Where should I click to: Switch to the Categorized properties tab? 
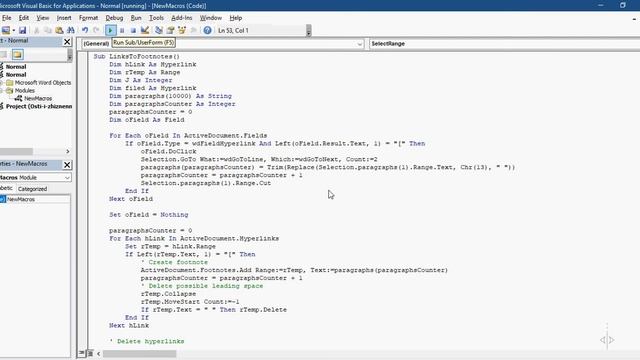click(x=32, y=189)
